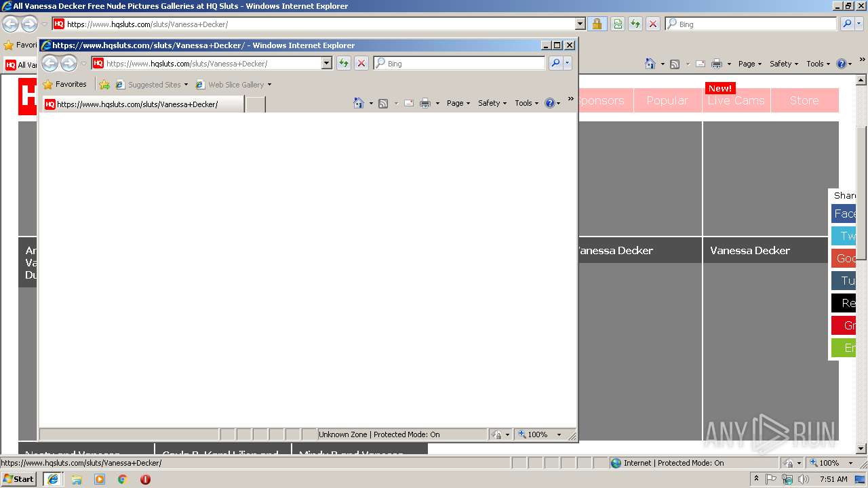Click Start button on taskbar
This screenshot has width=868, height=488.
(x=19, y=479)
